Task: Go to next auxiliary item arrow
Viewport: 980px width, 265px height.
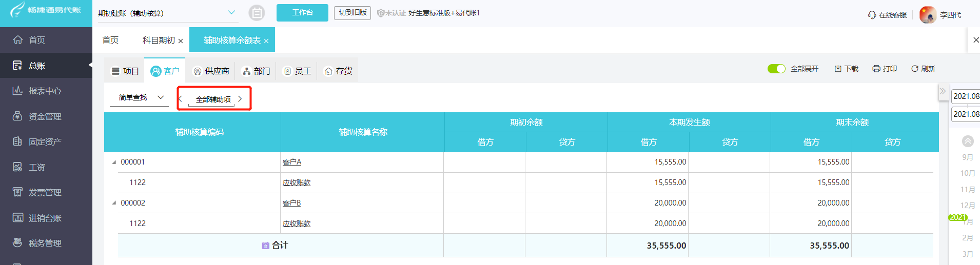Action: pyautogui.click(x=240, y=99)
